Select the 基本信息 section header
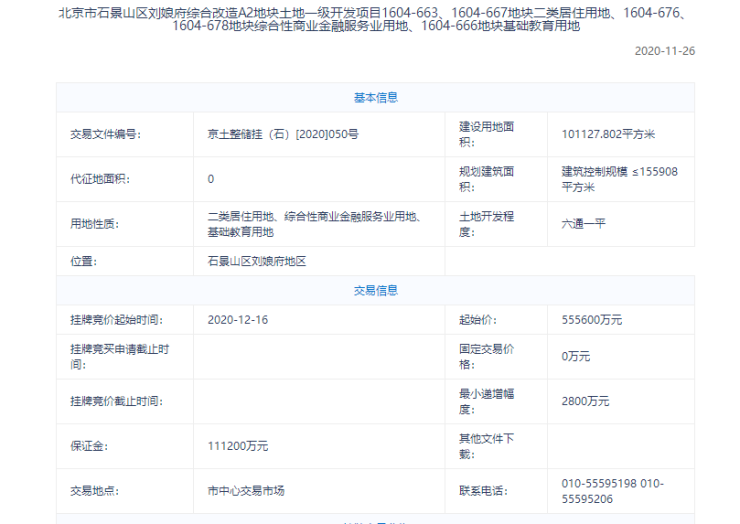 [375, 97]
